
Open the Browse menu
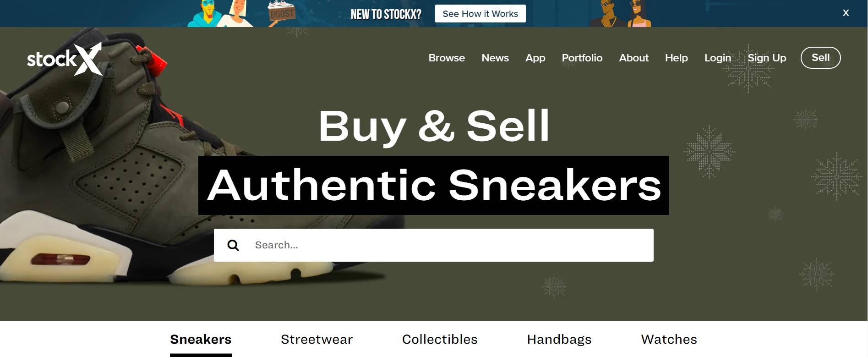tap(447, 58)
